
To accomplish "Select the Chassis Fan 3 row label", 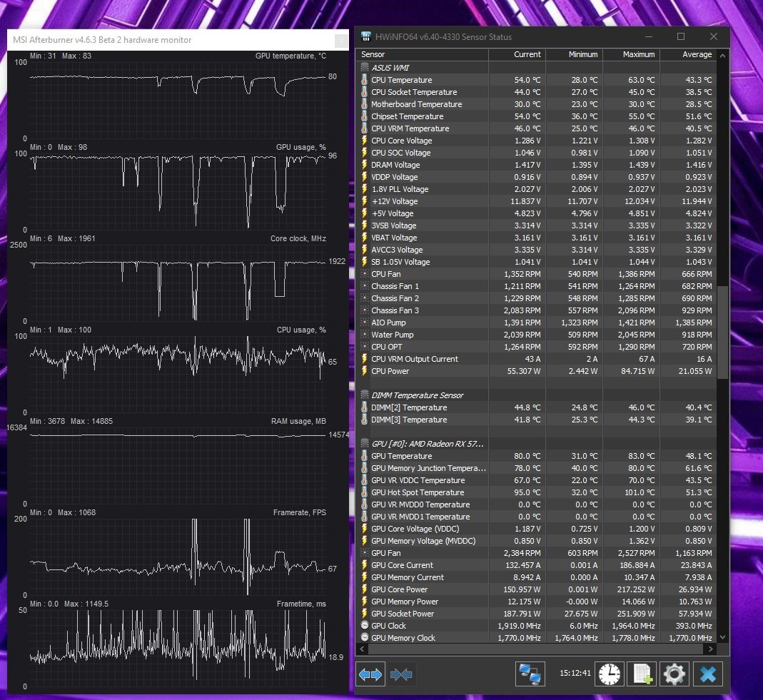I will coord(395,310).
